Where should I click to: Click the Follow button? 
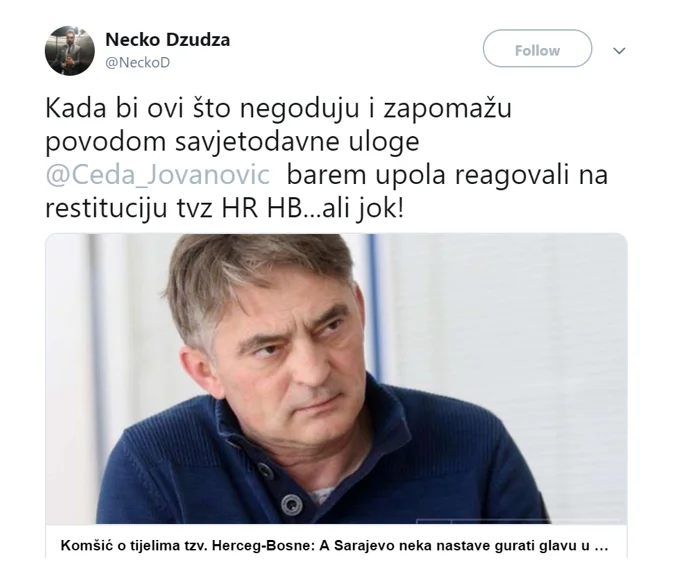[x=537, y=48]
